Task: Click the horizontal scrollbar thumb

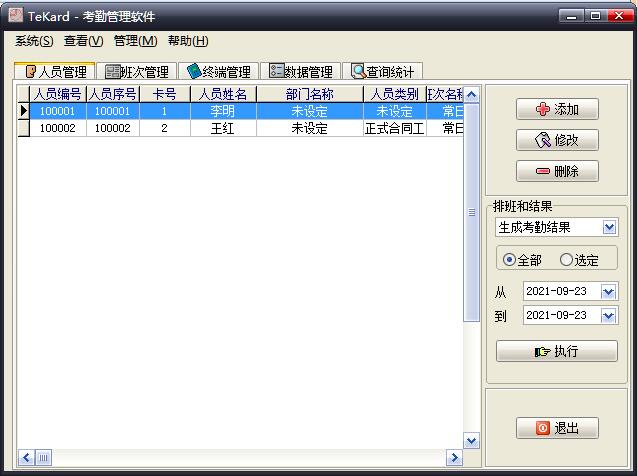Action: tap(43, 458)
